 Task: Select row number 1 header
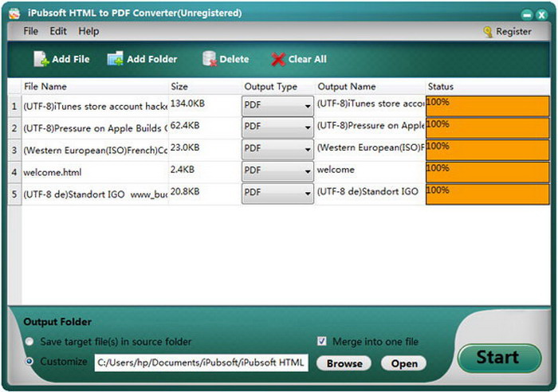[x=14, y=106]
